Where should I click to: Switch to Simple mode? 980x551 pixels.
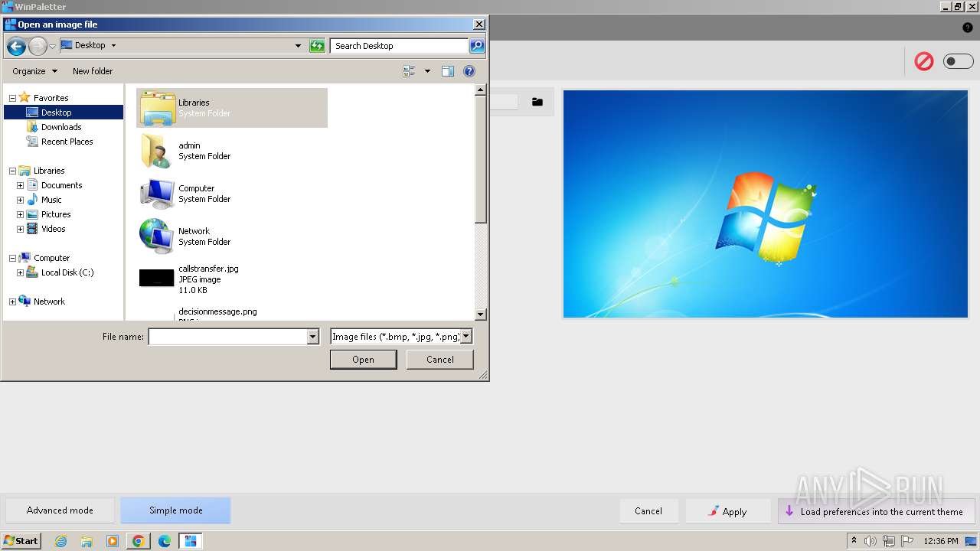(176, 510)
